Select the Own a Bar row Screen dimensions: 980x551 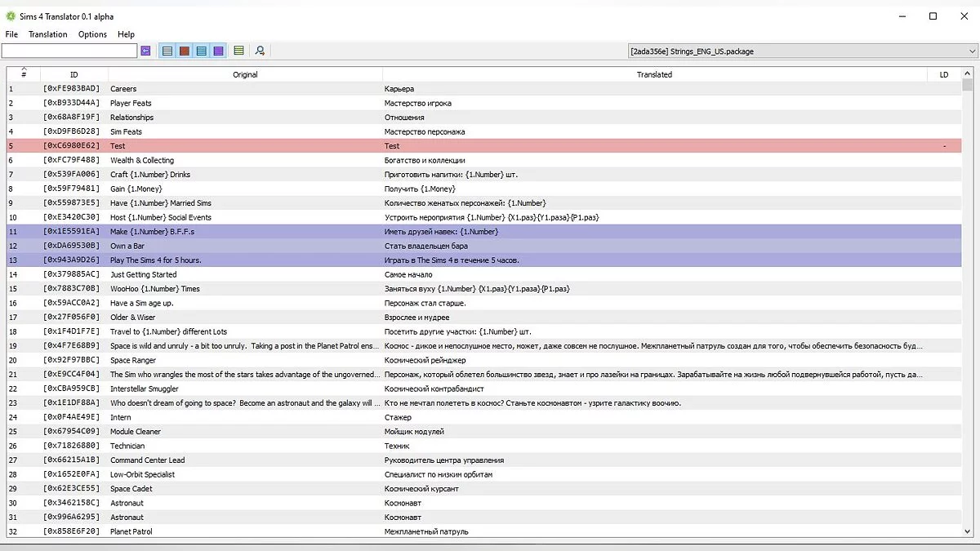coord(245,246)
